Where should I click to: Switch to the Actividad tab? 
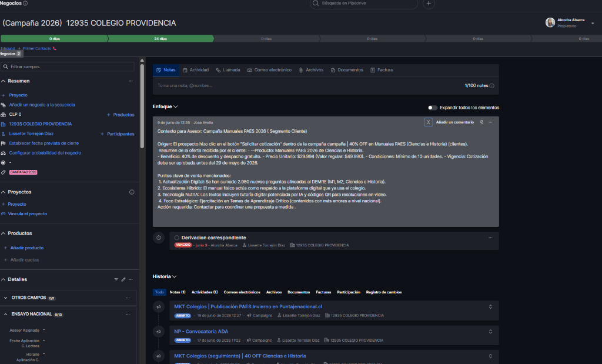click(x=196, y=70)
